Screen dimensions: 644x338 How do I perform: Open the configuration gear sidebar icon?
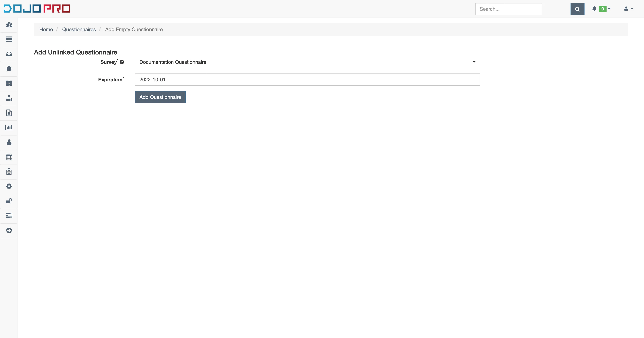pyautogui.click(x=9, y=186)
